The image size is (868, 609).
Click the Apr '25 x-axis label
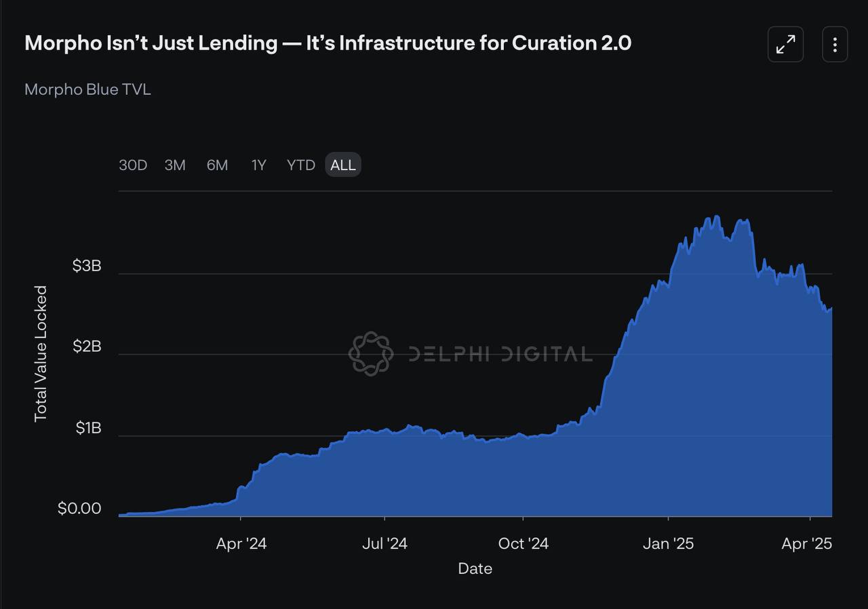coord(806,544)
